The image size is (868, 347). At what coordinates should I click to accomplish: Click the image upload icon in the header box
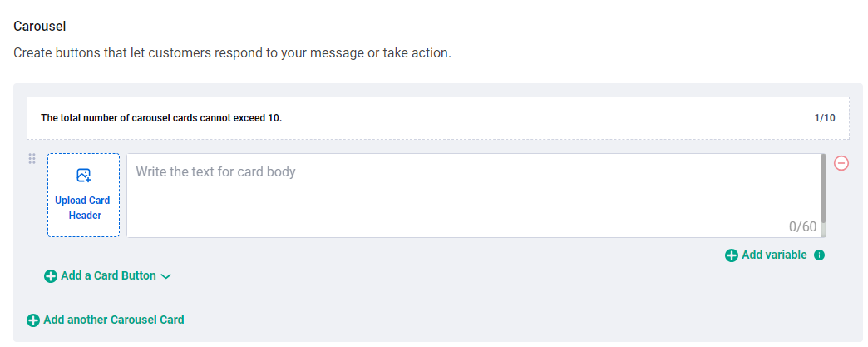(x=83, y=176)
